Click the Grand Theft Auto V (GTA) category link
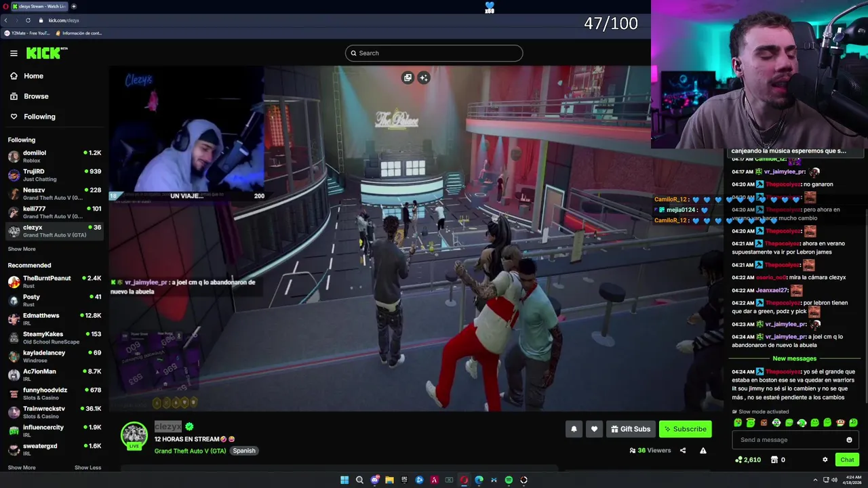868x488 pixels. tap(190, 451)
